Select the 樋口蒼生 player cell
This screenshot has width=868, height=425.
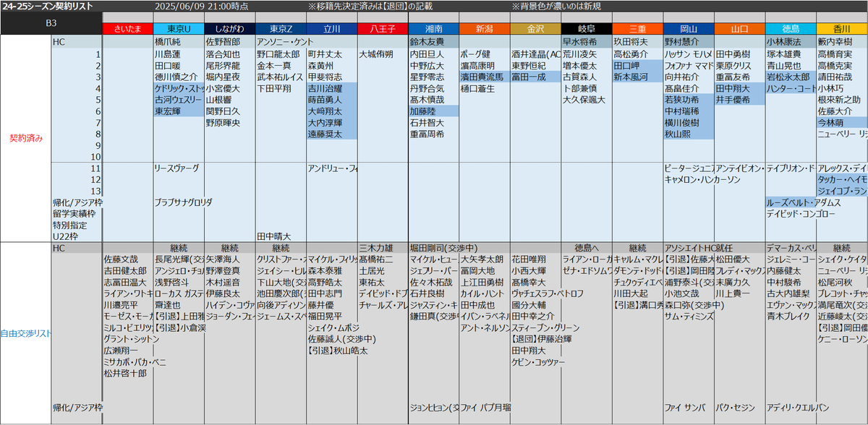(x=484, y=88)
